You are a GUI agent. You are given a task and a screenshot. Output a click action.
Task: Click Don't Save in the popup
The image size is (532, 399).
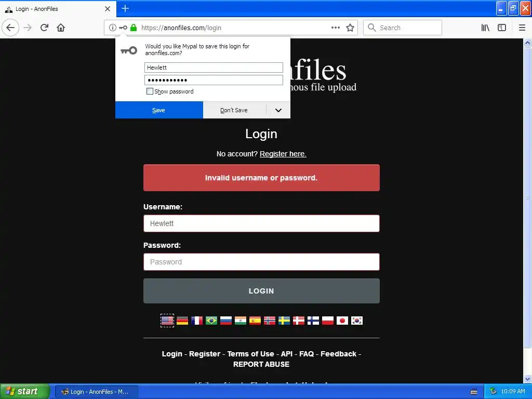(x=234, y=110)
